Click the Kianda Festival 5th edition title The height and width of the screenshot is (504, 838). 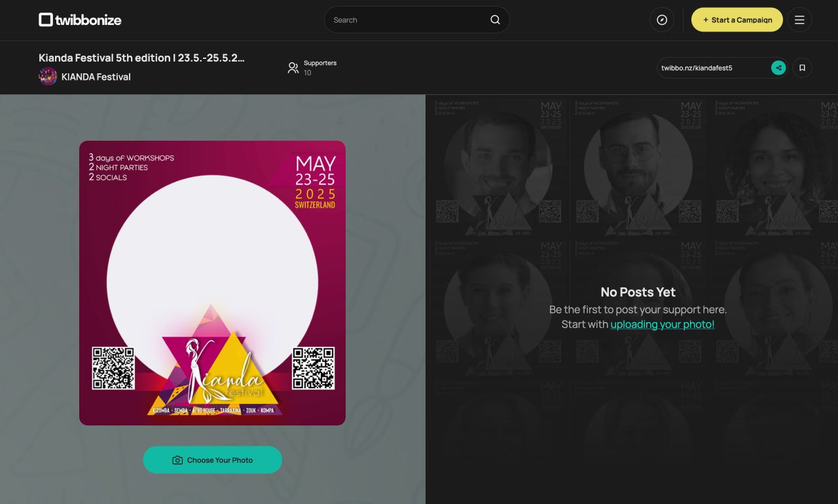point(141,58)
